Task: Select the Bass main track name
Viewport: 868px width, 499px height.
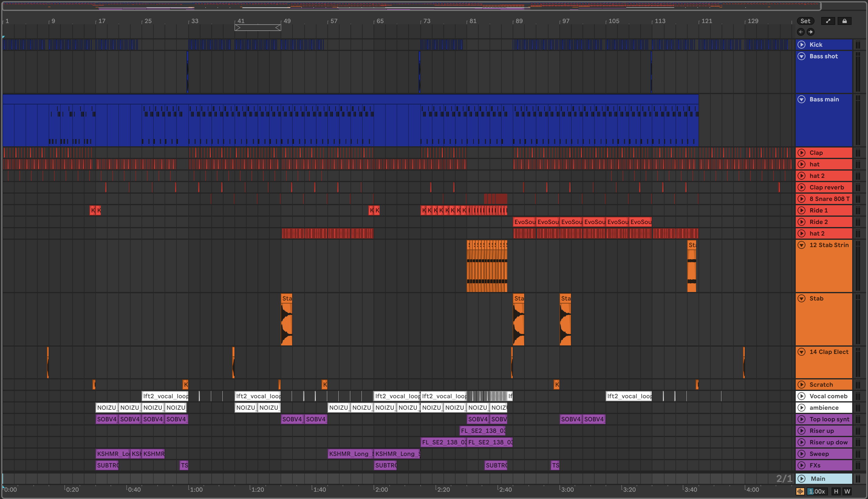Action: (x=824, y=99)
